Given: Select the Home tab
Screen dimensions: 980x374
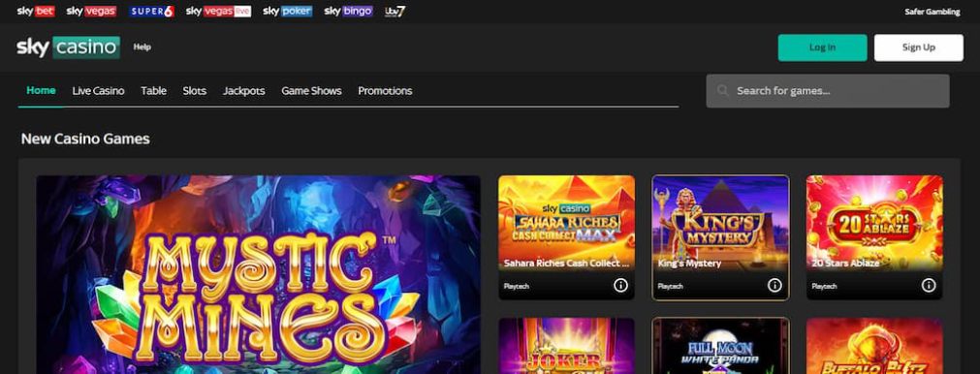Looking at the screenshot, I should (x=41, y=90).
